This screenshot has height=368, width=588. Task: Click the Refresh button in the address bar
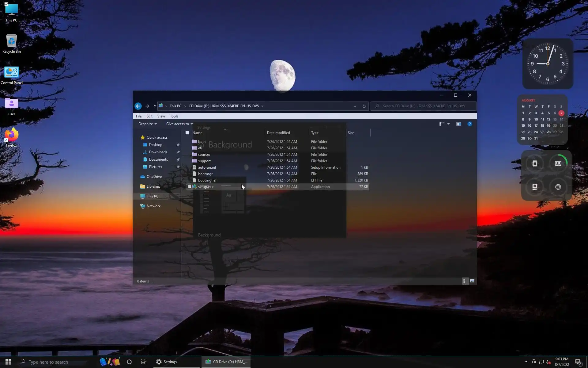364,106
